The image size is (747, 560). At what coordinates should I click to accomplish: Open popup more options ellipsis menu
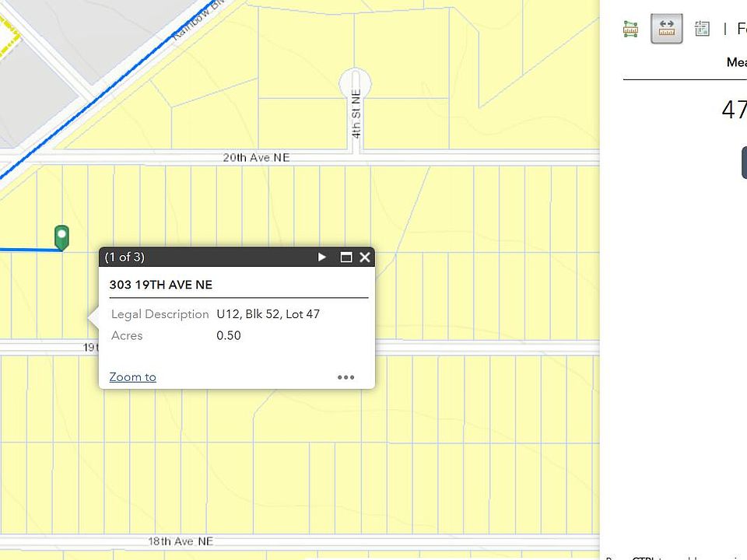[345, 377]
